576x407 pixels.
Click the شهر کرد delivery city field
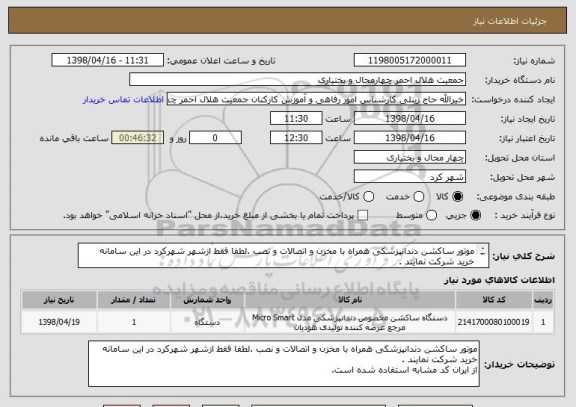[x=410, y=177]
